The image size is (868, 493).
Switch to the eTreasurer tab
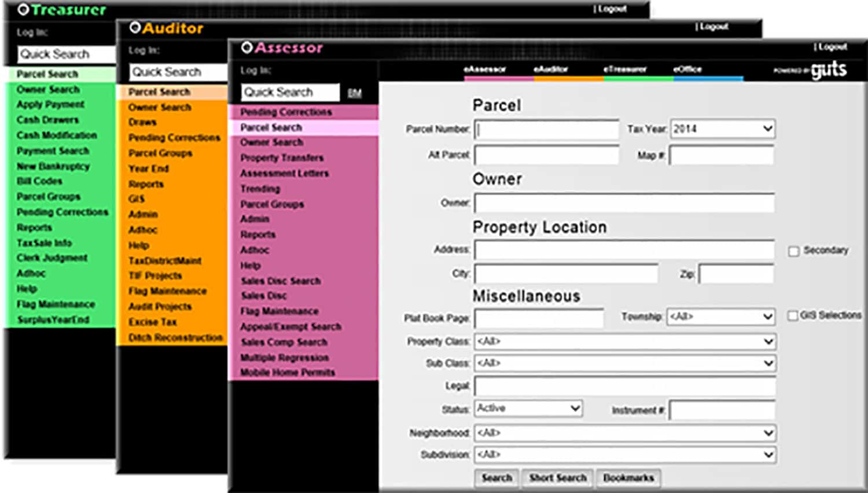coord(625,69)
